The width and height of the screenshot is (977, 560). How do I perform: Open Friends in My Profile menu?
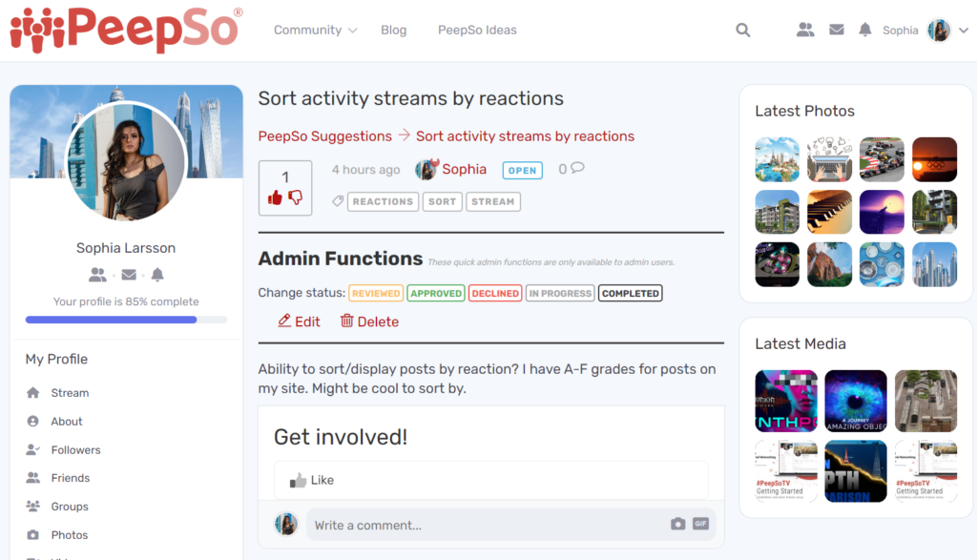71,478
